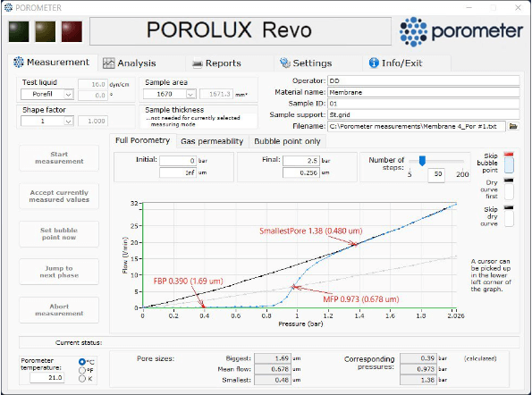The image size is (532, 395).
Task: Select the °F temperature unit
Action: [81, 370]
